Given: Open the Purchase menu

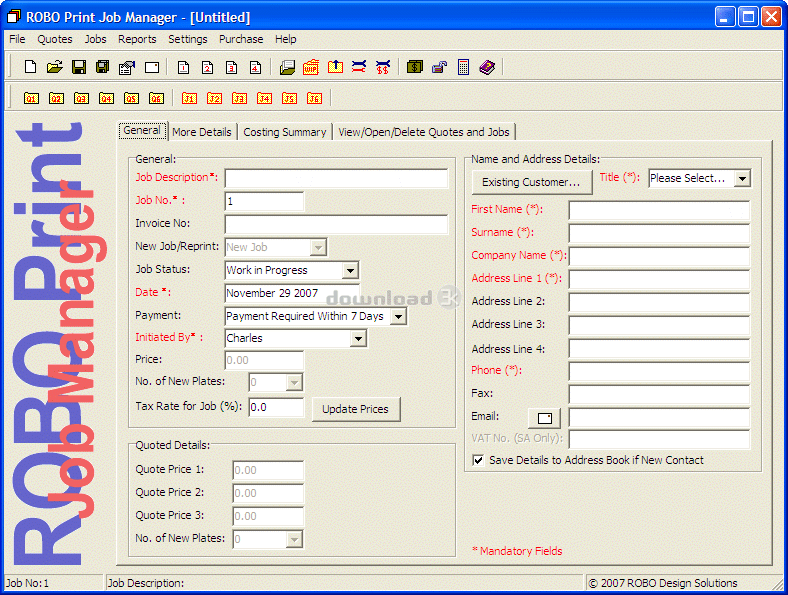Looking at the screenshot, I should pyautogui.click(x=241, y=39).
